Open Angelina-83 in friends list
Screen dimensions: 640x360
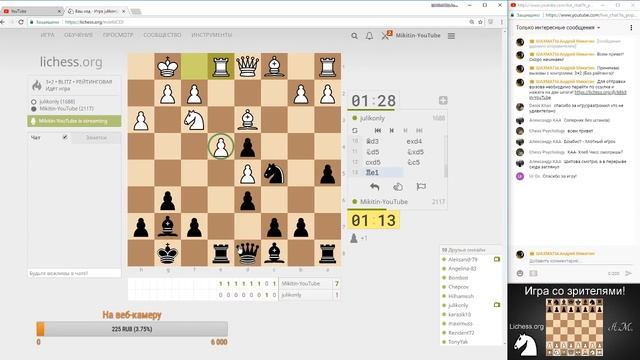(462, 269)
